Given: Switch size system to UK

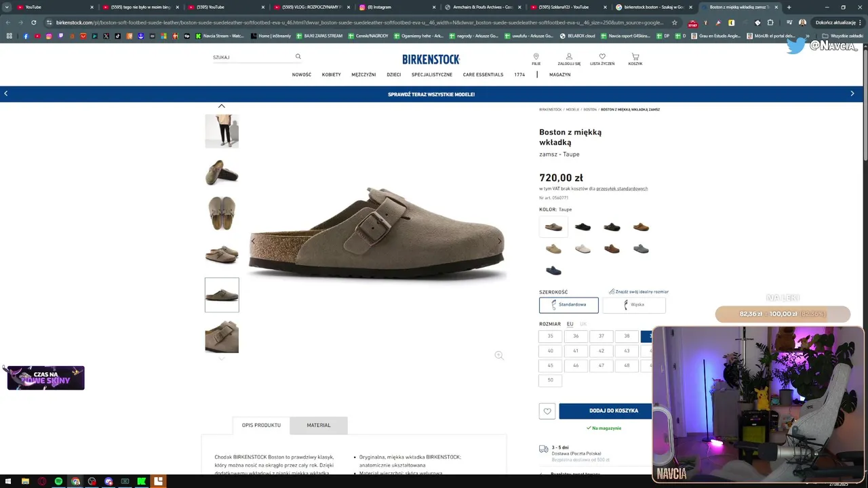Looking at the screenshot, I should pyautogui.click(x=583, y=324).
